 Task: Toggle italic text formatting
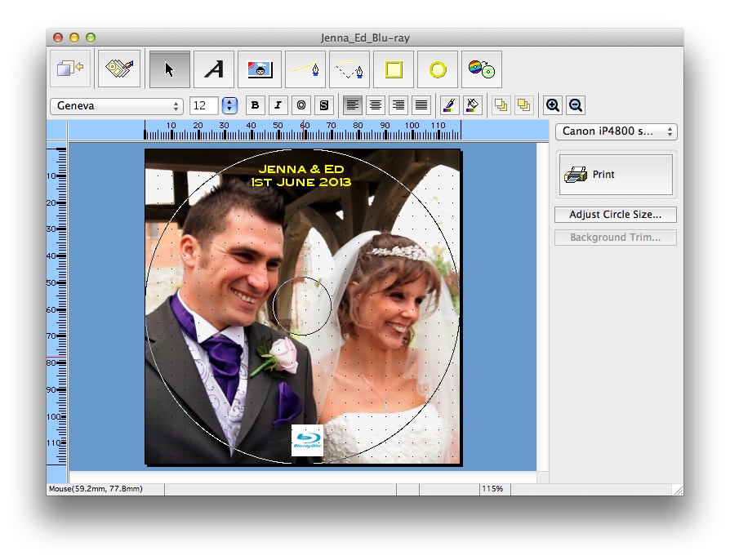pyautogui.click(x=278, y=105)
